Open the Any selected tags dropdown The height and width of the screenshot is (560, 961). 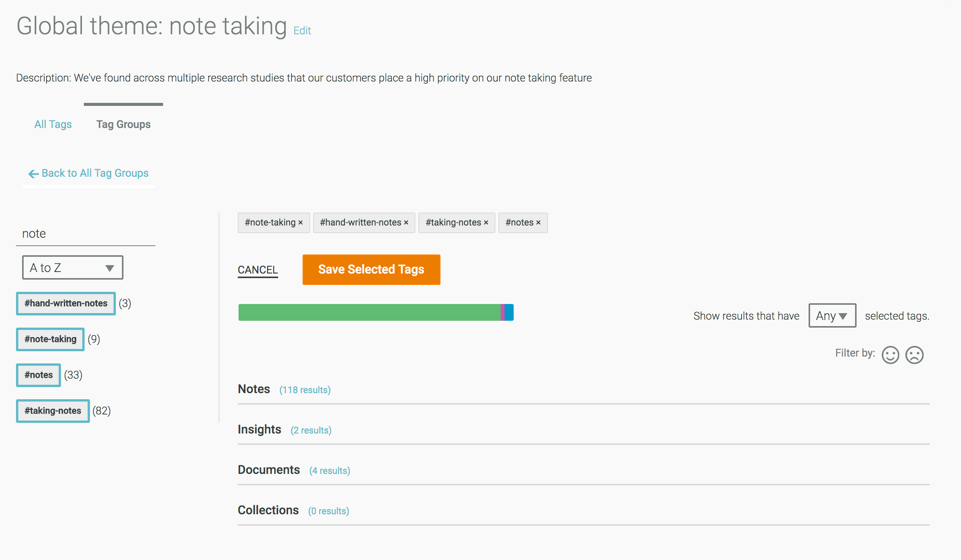[x=832, y=316]
